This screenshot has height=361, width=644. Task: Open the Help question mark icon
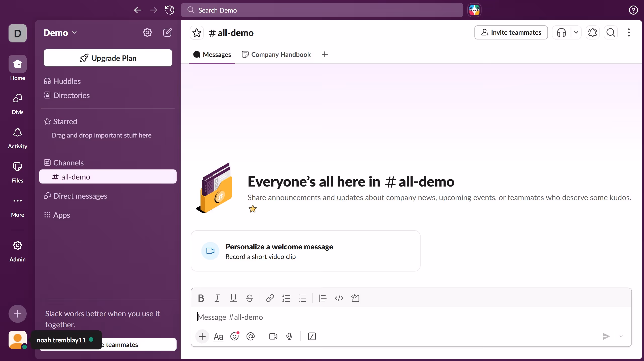pos(633,10)
